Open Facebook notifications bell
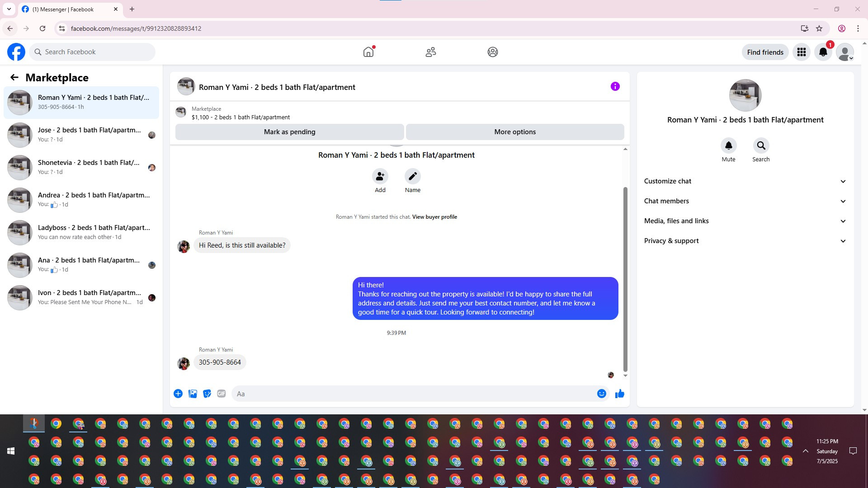Screen dimensions: 868x488 (x=823, y=52)
